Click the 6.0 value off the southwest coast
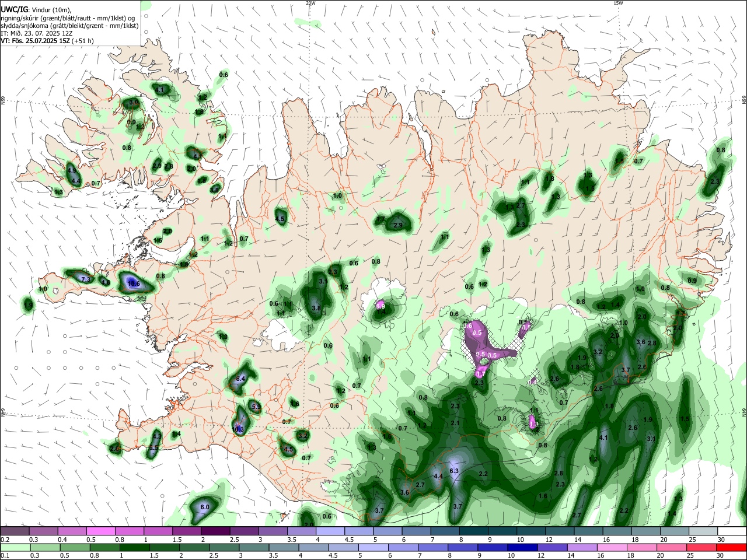Viewport: 747px width, 560px height. pos(205,508)
